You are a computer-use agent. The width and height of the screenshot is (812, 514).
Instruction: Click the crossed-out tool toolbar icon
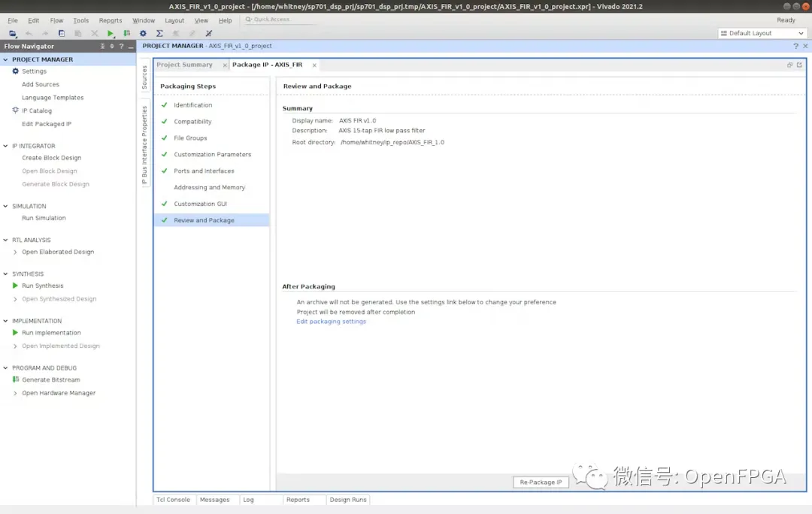[209, 33]
